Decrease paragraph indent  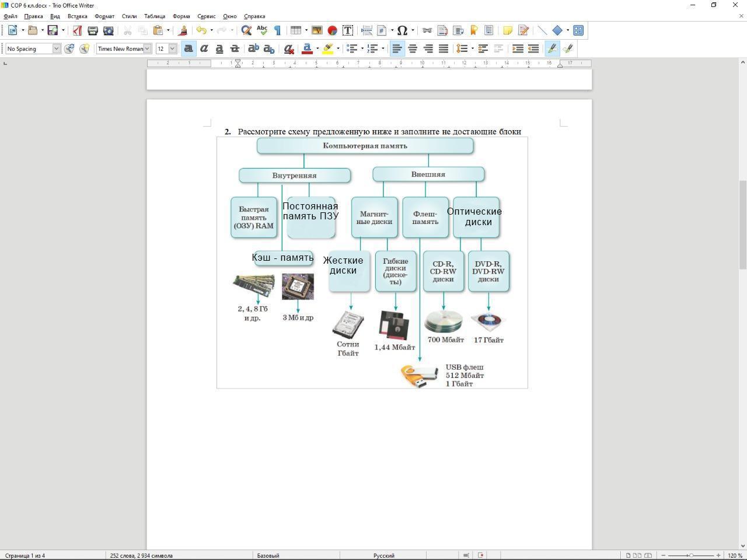(x=533, y=48)
